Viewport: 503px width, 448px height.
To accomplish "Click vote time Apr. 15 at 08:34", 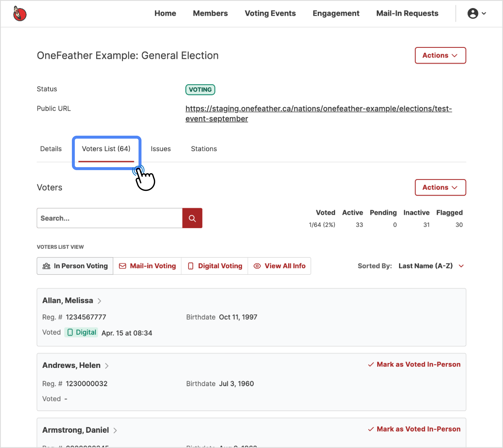I will (127, 333).
